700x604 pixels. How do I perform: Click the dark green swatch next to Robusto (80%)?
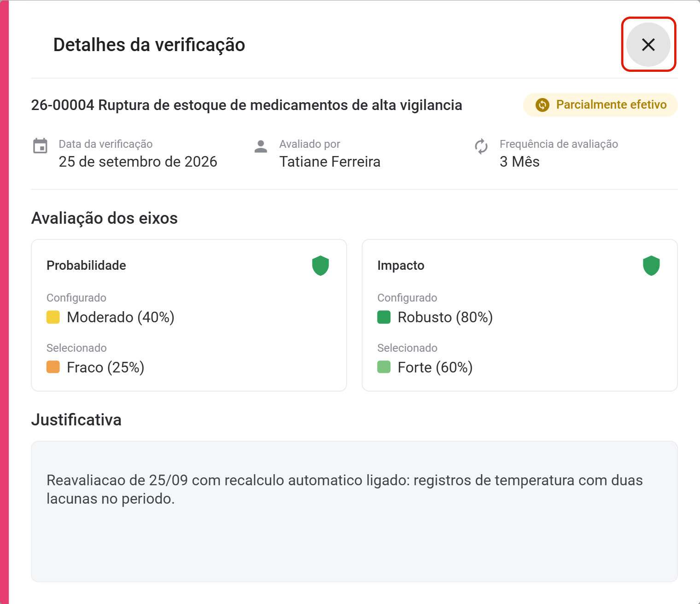(384, 317)
